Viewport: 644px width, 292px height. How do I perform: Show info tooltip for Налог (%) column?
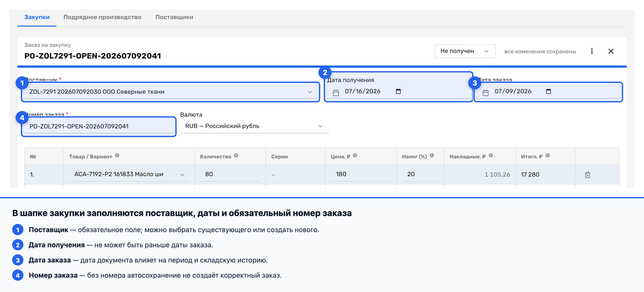432,155
